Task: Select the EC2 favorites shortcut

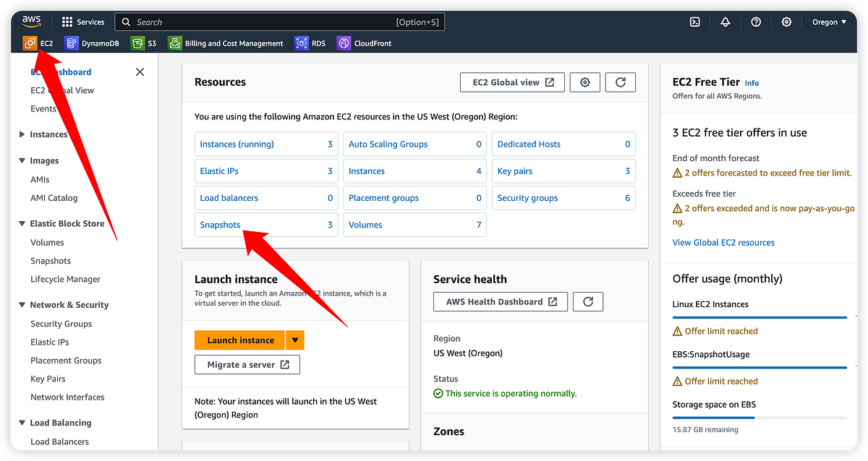Action: click(38, 43)
